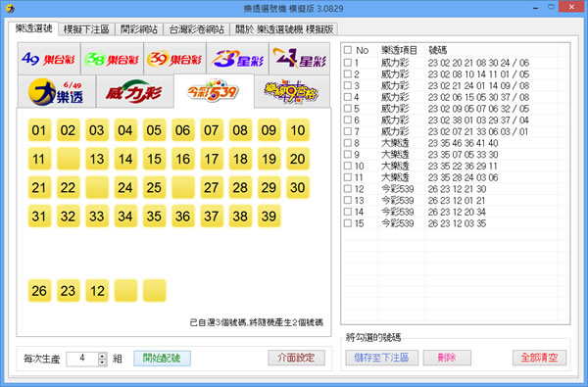Click the 號碼 column header
The height and width of the screenshot is (387, 588).
pos(437,50)
